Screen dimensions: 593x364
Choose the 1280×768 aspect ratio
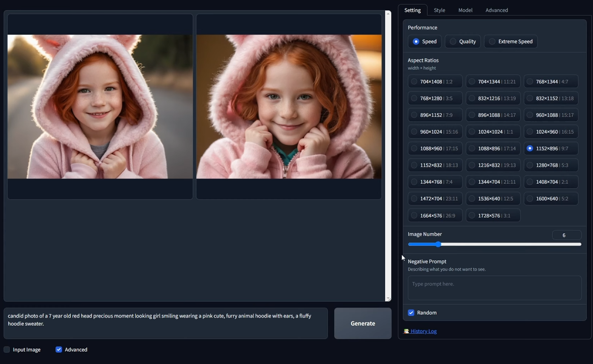(x=551, y=165)
